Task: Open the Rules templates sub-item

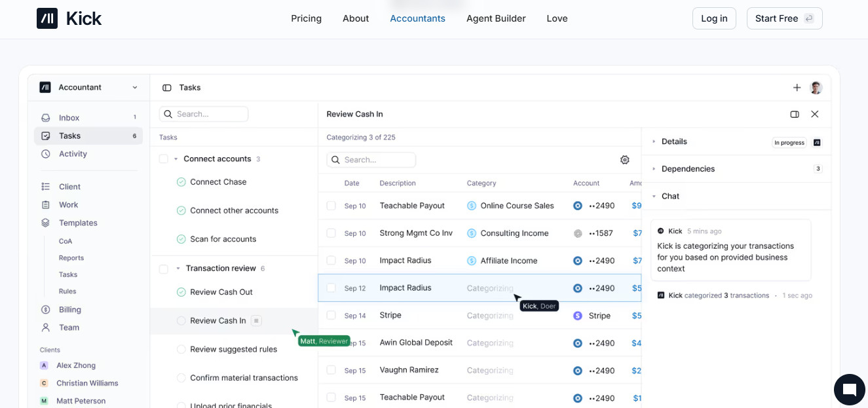Action: [67, 291]
